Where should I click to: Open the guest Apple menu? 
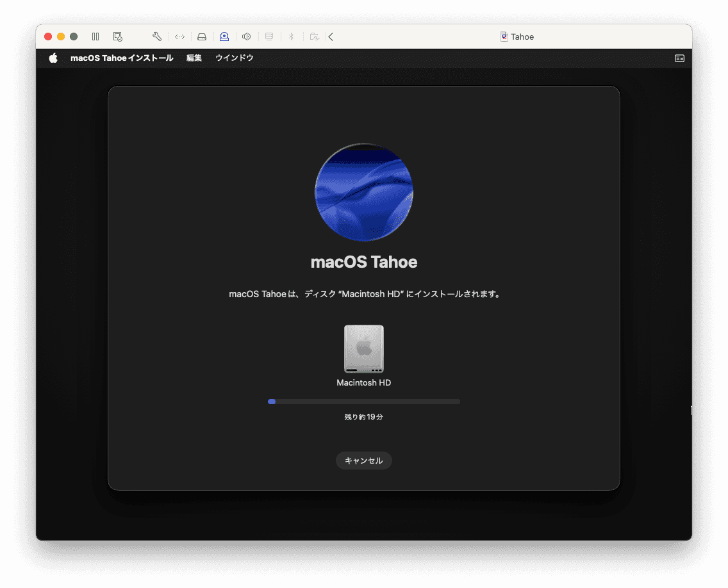pos(53,58)
